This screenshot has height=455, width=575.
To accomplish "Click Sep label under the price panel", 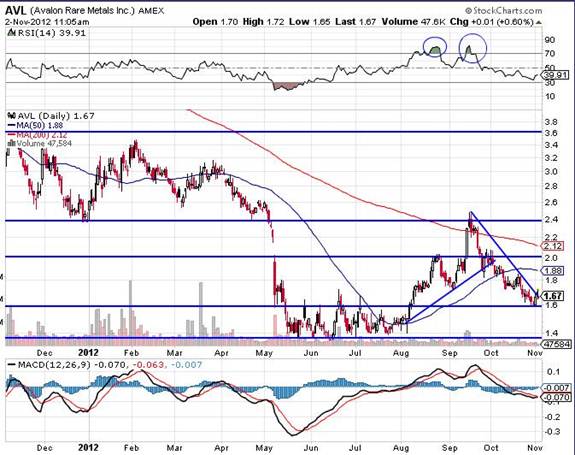I will coord(450,353).
